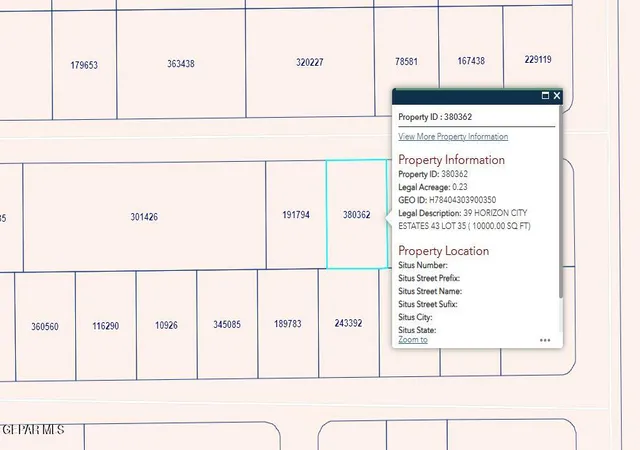The height and width of the screenshot is (450, 640).
Task: Select parcel 301426 on the map
Action: [x=144, y=216]
